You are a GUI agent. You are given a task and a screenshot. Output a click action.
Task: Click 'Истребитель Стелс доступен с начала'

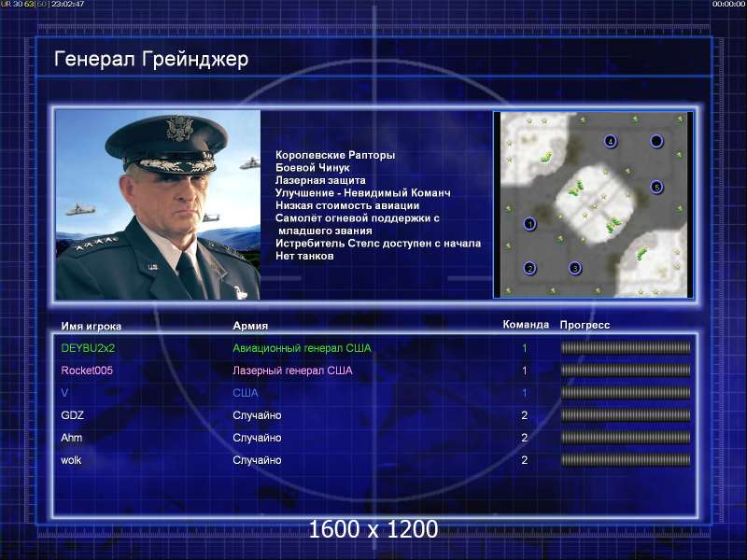378,244
